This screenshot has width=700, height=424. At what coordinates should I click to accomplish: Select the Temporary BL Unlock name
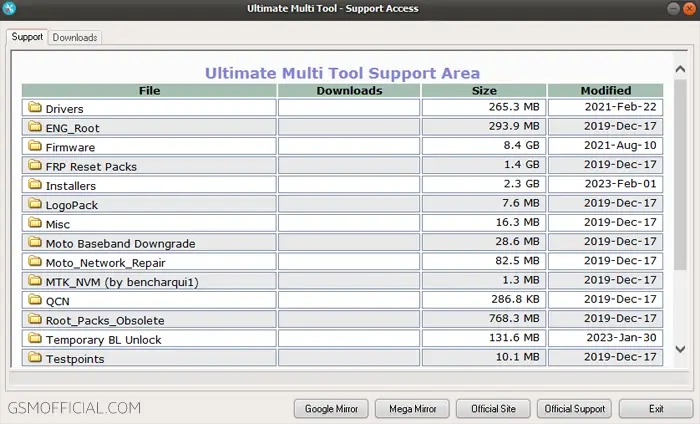[x=103, y=340]
